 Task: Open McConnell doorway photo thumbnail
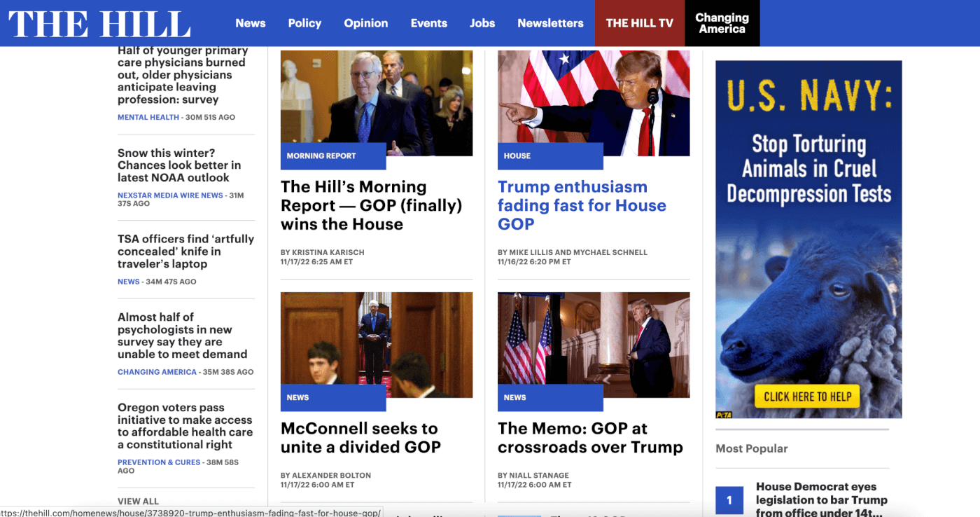pos(377,345)
